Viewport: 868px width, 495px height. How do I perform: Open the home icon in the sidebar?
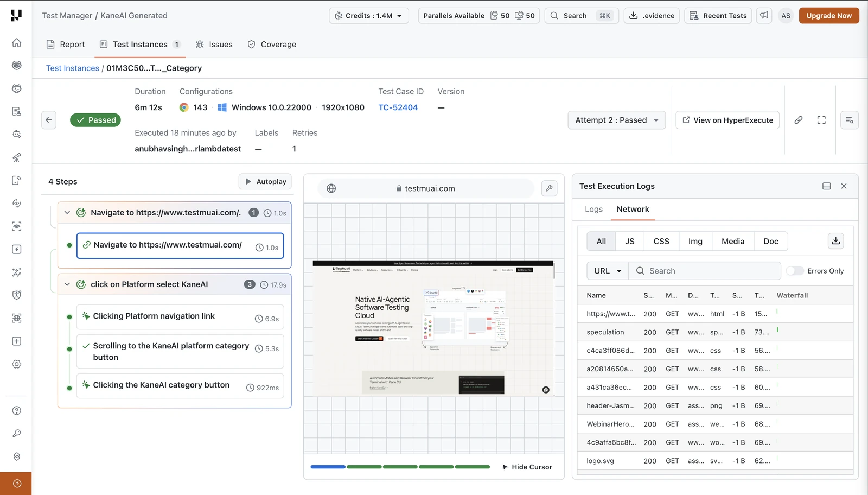[17, 42]
